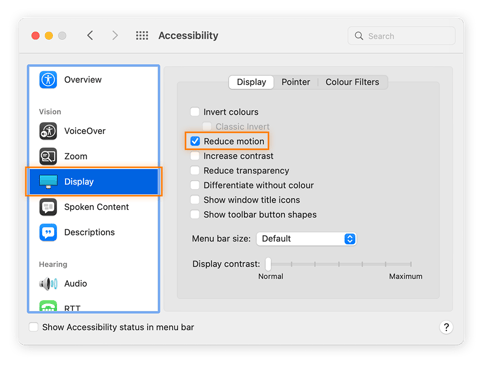Switch to the Colour Filters tab

click(x=352, y=82)
